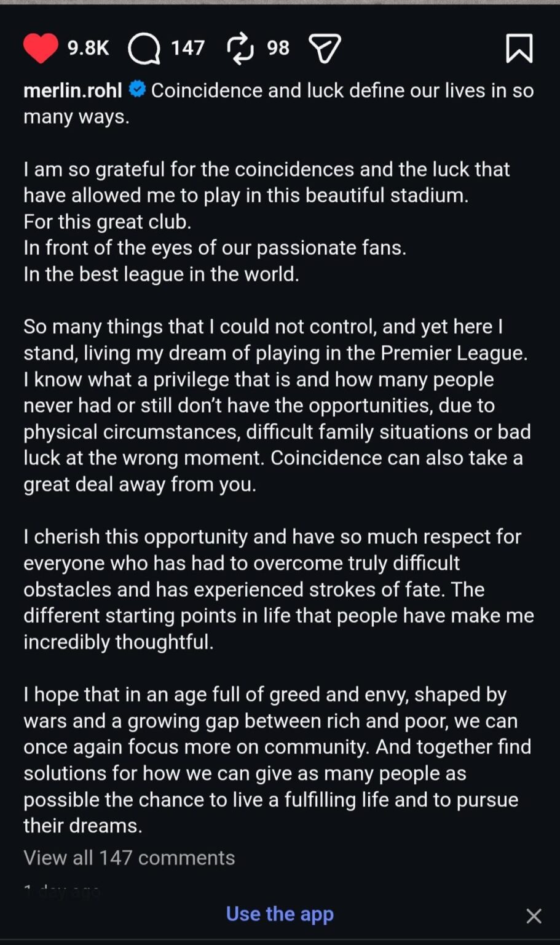The width and height of the screenshot is (560, 945).
Task: Click the "For this great club." line
Action: pyautogui.click(x=108, y=221)
